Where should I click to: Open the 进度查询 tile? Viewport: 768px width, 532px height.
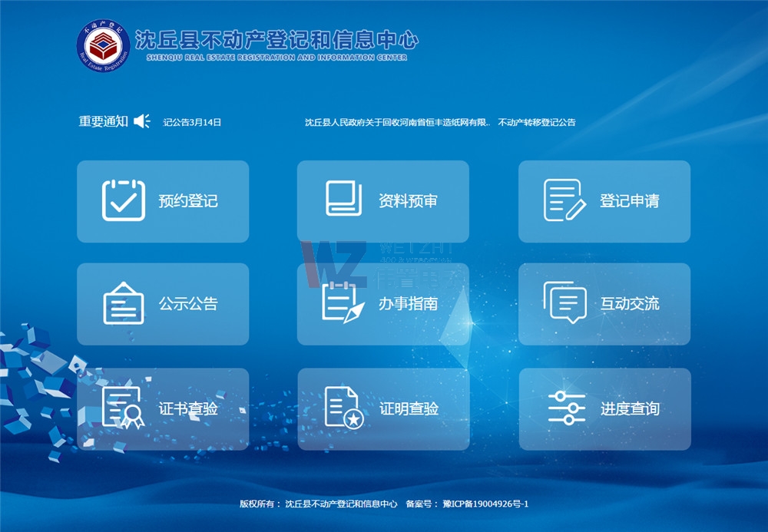point(604,409)
